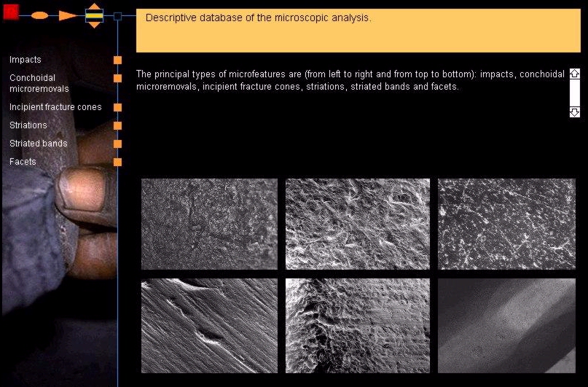Open the Impacts menu entry
Viewport: 588px width, 387px height.
click(x=25, y=60)
